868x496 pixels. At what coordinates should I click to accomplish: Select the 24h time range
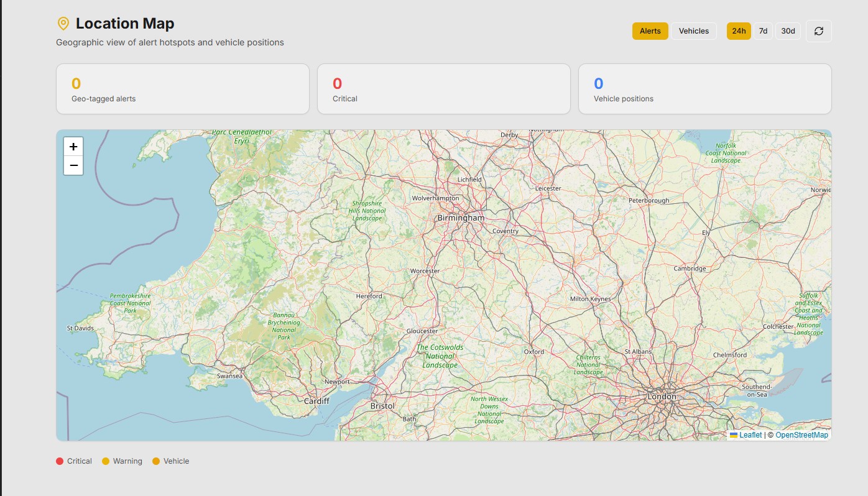(739, 31)
